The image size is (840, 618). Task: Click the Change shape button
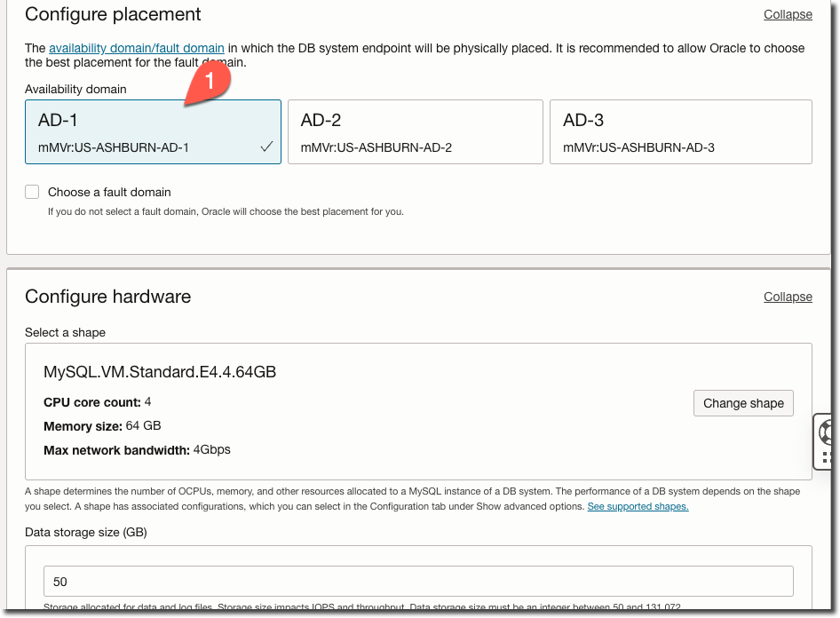(743, 403)
